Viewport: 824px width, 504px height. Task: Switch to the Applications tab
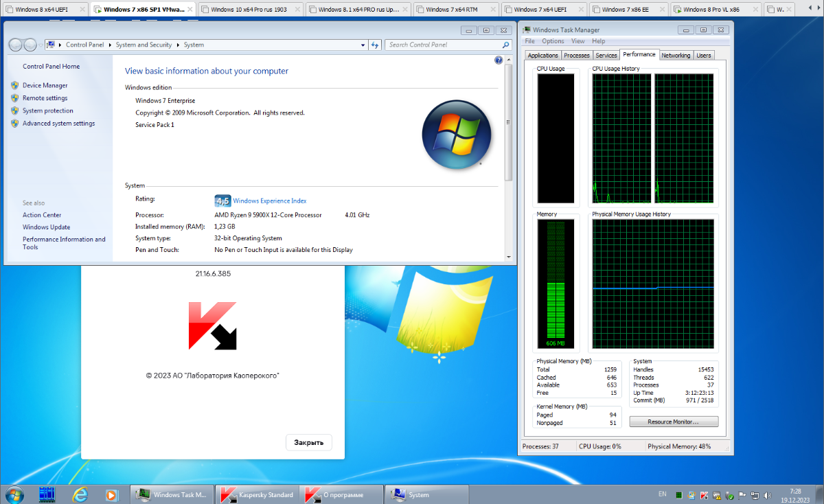click(543, 56)
